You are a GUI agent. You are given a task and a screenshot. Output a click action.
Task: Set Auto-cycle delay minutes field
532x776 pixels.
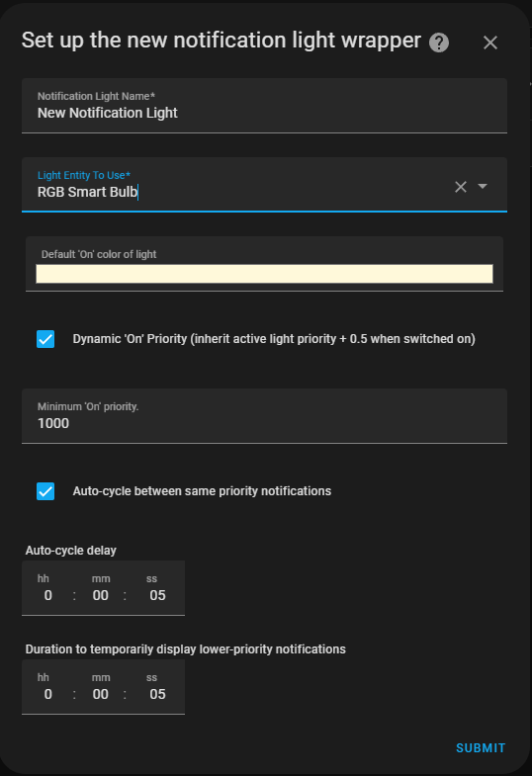point(101,595)
